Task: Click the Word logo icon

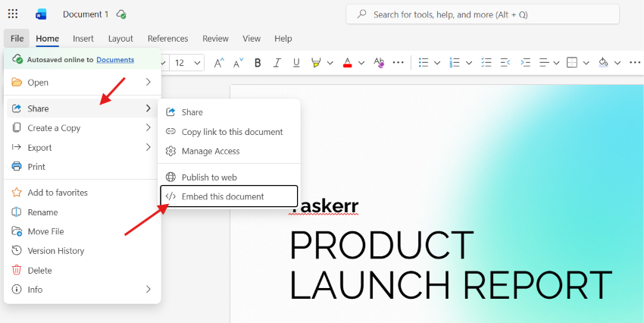Action: [41, 14]
